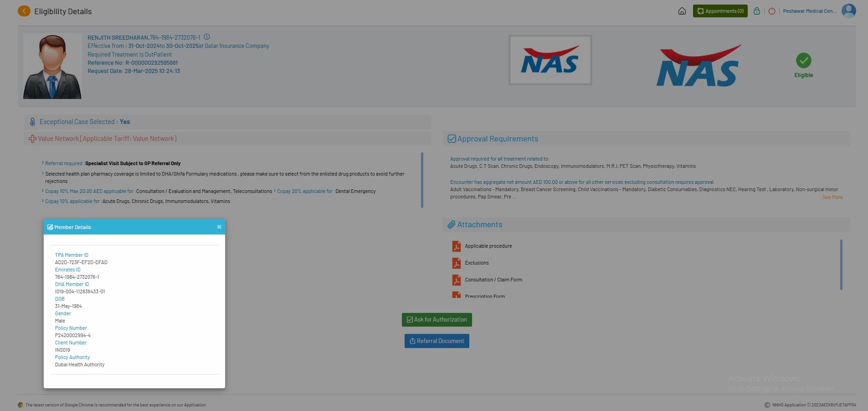Click PDF icon beside Applicable procedure
The height and width of the screenshot is (411, 868).
click(456, 246)
